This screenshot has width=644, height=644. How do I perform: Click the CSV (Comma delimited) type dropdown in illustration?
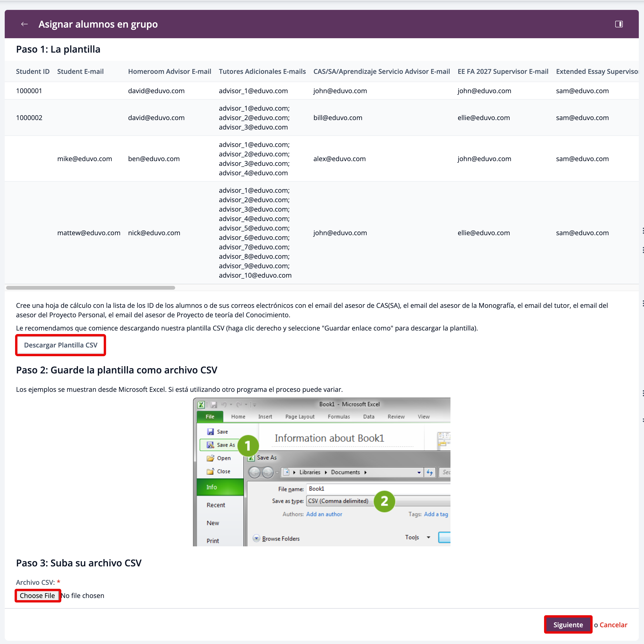click(x=338, y=501)
